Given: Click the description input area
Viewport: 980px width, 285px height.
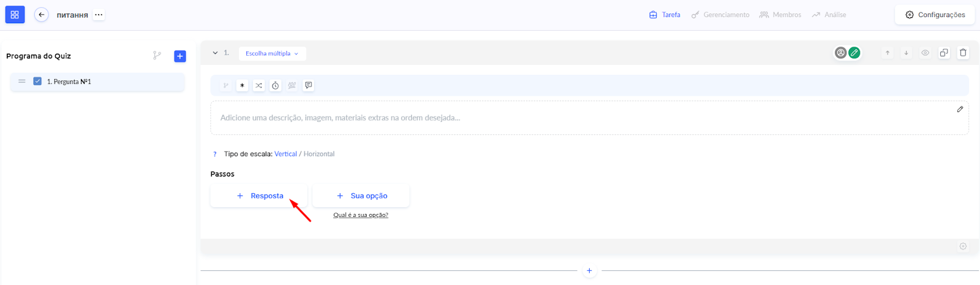Looking at the screenshot, I should (582, 118).
